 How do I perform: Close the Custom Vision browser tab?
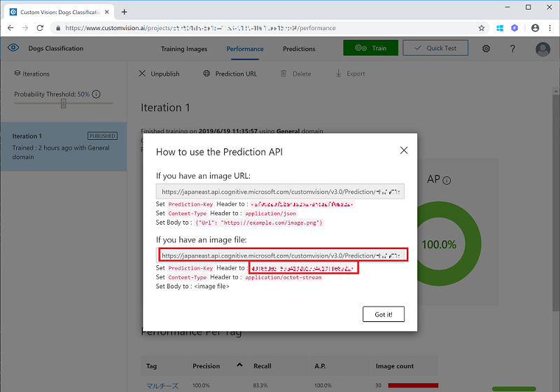pos(107,12)
